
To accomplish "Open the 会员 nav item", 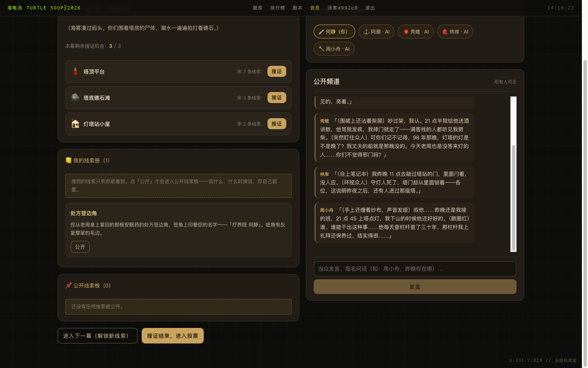I will pos(315,8).
